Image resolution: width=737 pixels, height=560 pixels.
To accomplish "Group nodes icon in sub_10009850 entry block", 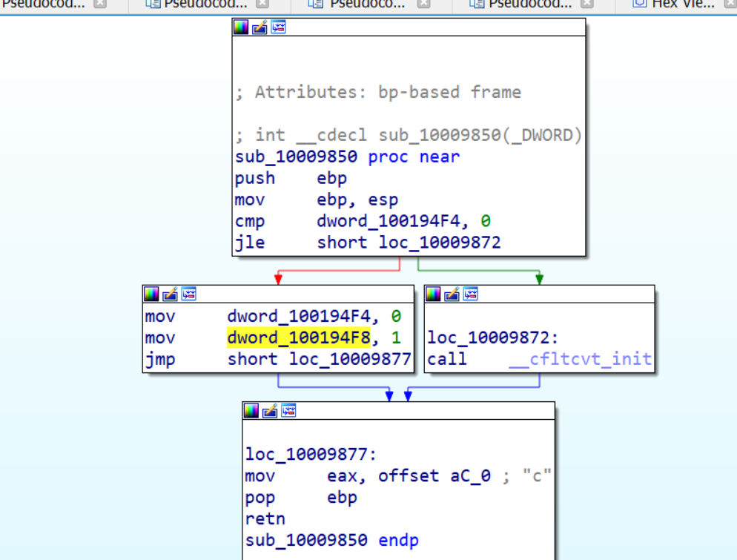I will pyautogui.click(x=278, y=27).
